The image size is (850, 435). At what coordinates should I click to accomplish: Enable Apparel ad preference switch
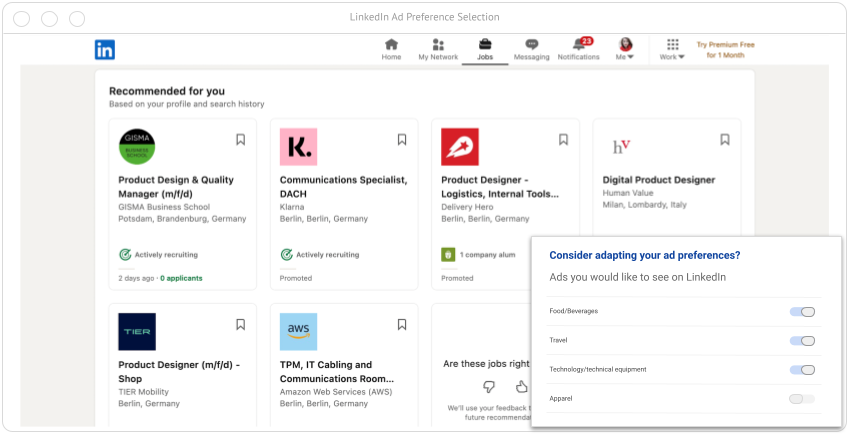[802, 399]
